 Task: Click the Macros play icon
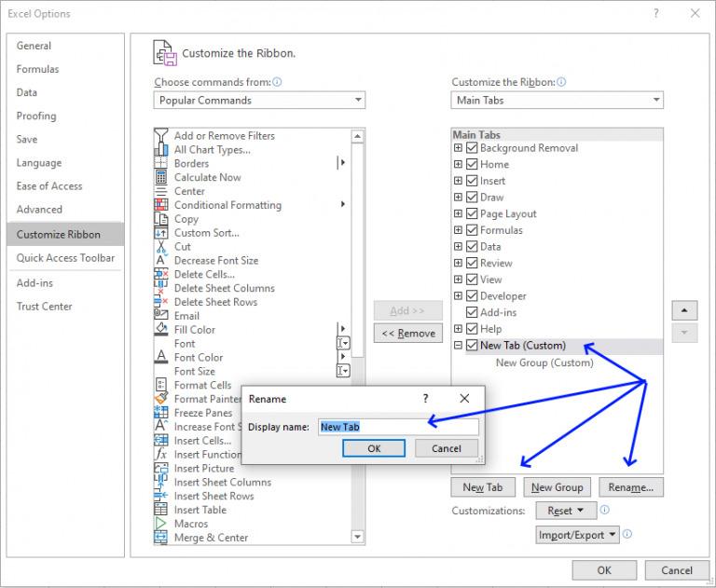pos(160,524)
